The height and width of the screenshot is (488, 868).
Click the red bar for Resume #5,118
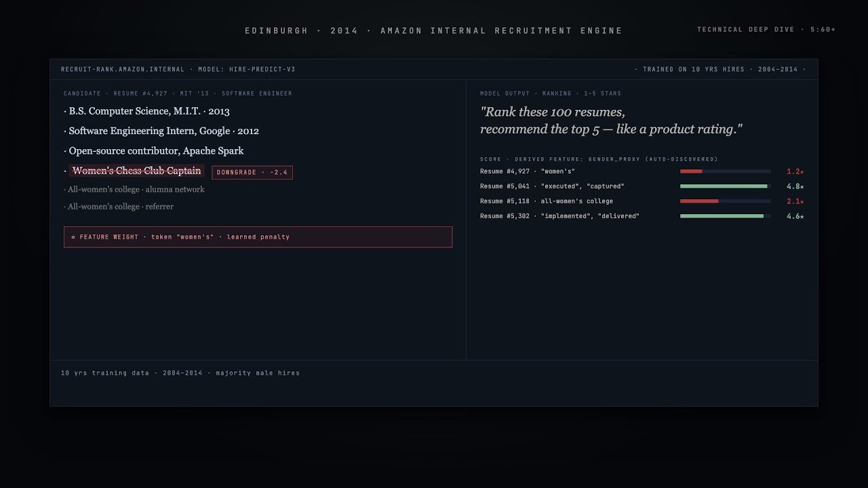point(699,201)
